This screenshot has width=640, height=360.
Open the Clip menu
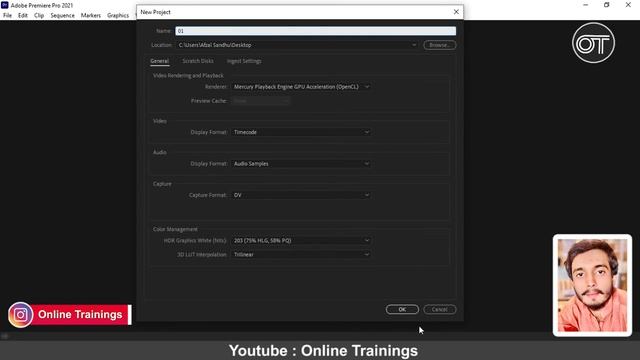pyautogui.click(x=39, y=16)
